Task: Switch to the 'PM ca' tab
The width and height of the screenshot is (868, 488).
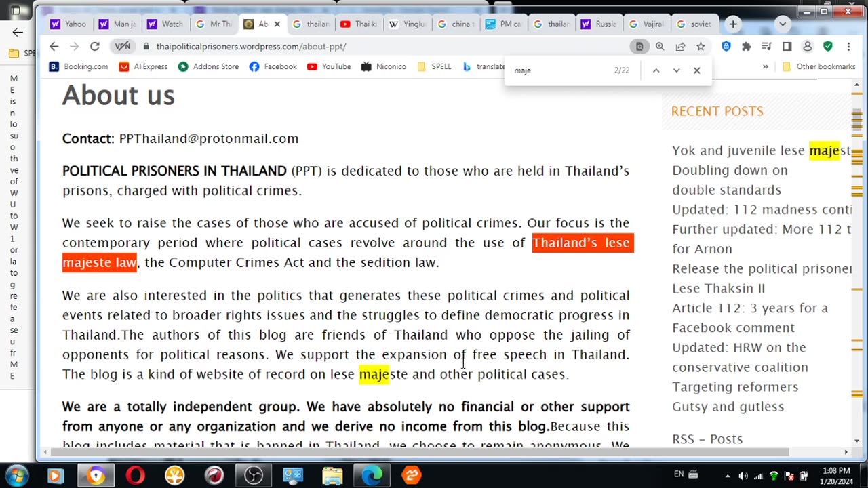Action: coord(504,24)
